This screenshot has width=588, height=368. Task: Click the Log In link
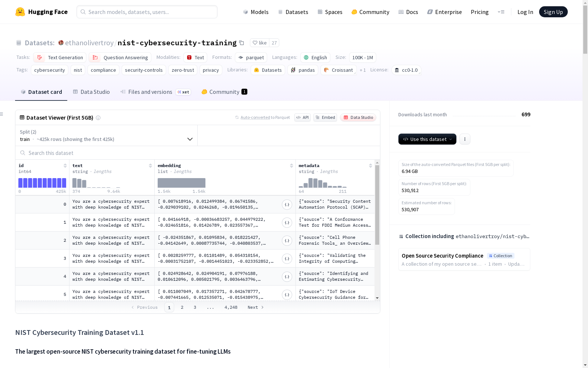(525, 12)
